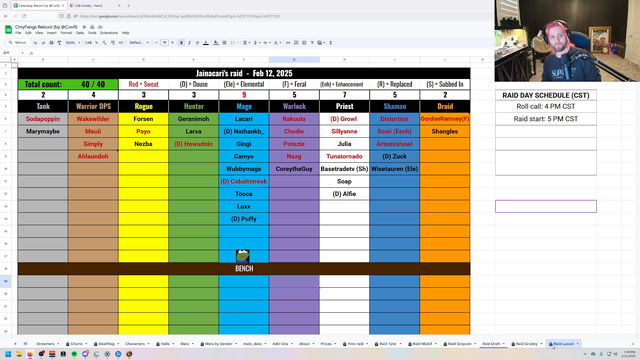Toggle strikethrough formatting
Image resolution: width=640 pixels, height=360 pixels.
click(x=198, y=43)
